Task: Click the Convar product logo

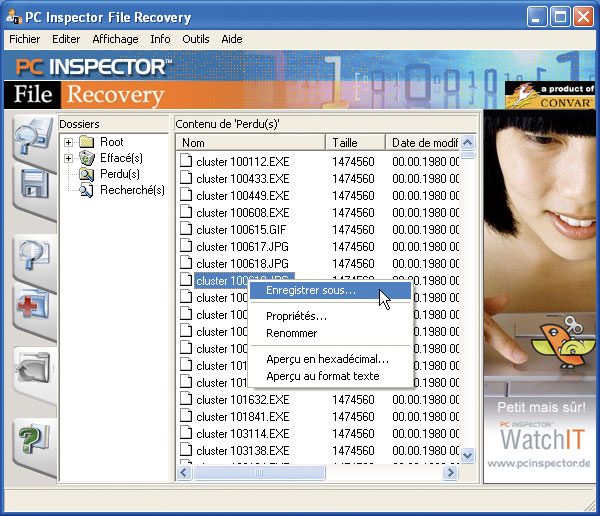Action: point(549,96)
